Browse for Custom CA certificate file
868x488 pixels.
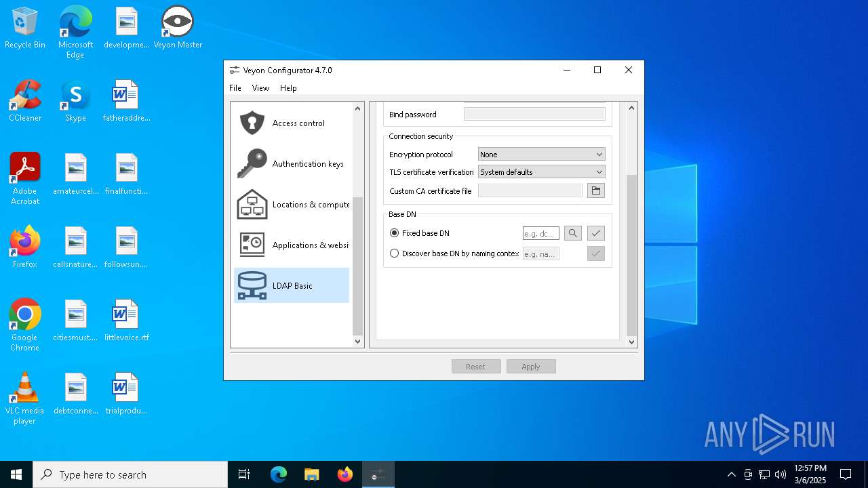596,191
